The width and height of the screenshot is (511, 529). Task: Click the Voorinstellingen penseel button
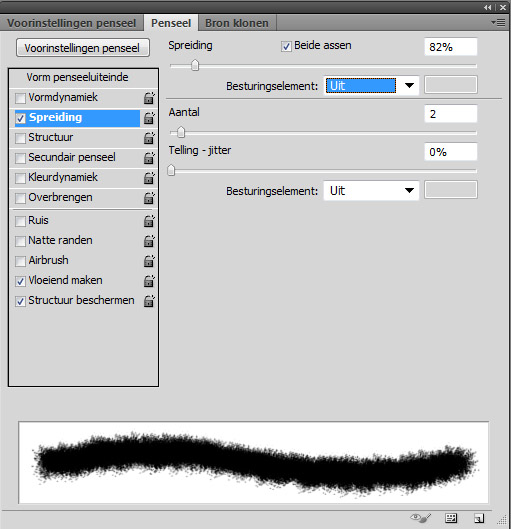(83, 48)
